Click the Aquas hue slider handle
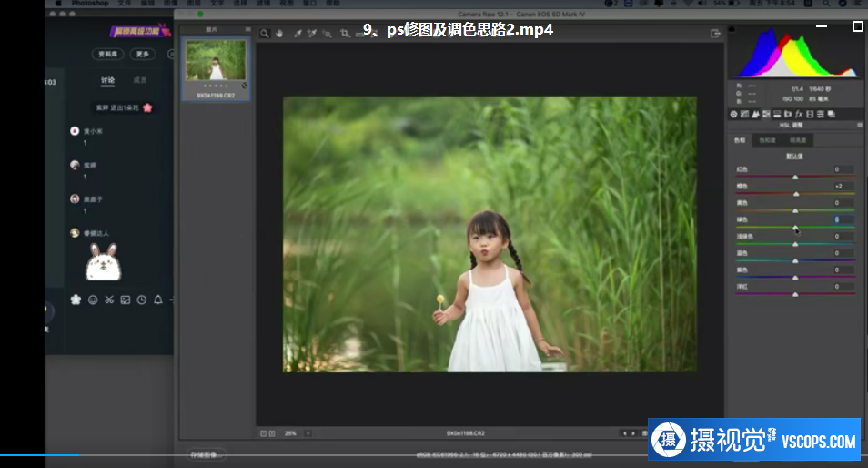This screenshot has height=468, width=868. pyautogui.click(x=795, y=244)
